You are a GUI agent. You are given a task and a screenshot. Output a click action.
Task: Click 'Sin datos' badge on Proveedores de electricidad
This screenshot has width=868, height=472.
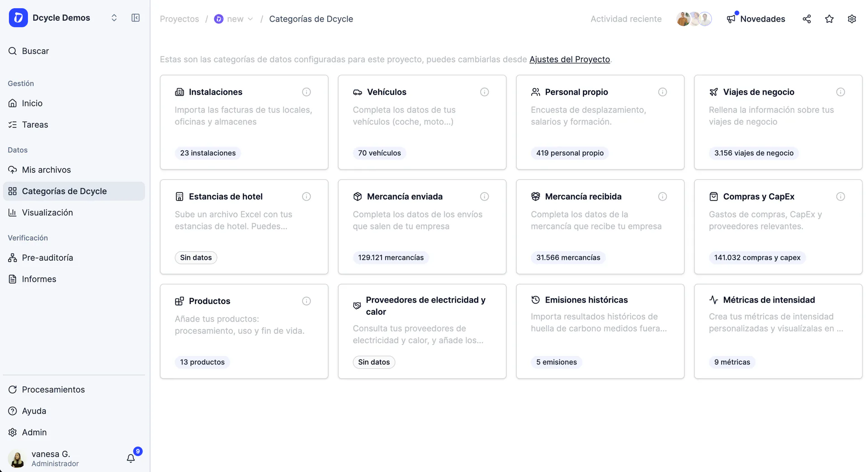pyautogui.click(x=374, y=362)
